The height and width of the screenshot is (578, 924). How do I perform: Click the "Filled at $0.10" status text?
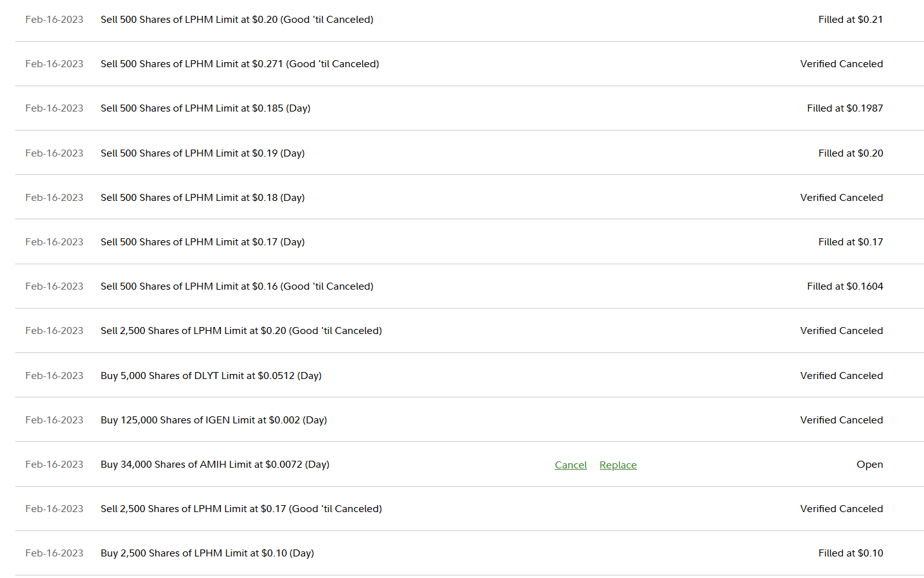[850, 553]
